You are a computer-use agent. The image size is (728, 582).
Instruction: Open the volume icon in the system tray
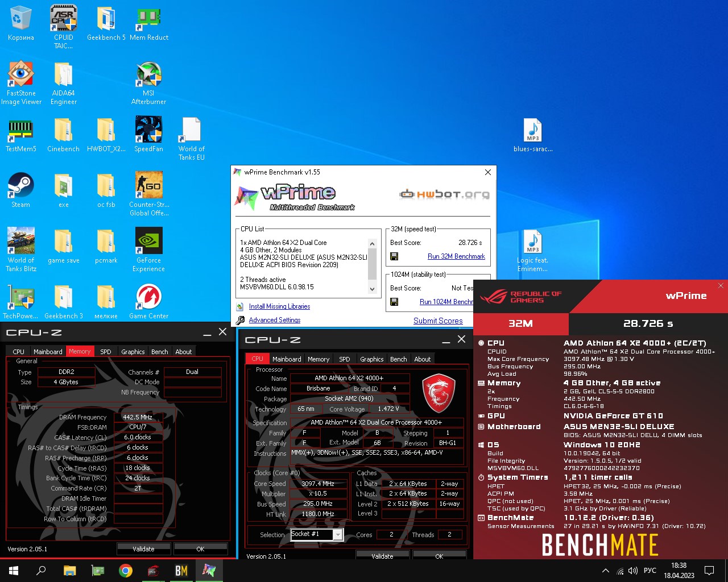tap(633, 571)
